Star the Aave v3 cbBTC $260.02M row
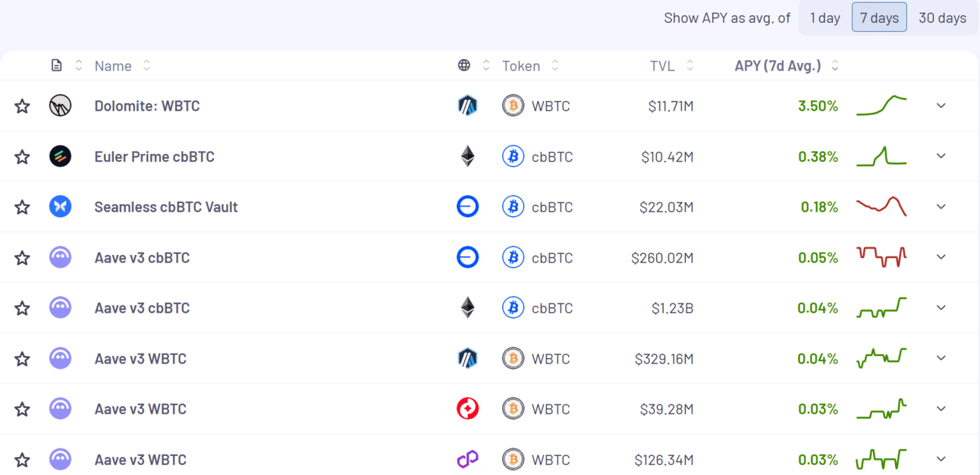The height and width of the screenshot is (475, 980). (x=22, y=258)
